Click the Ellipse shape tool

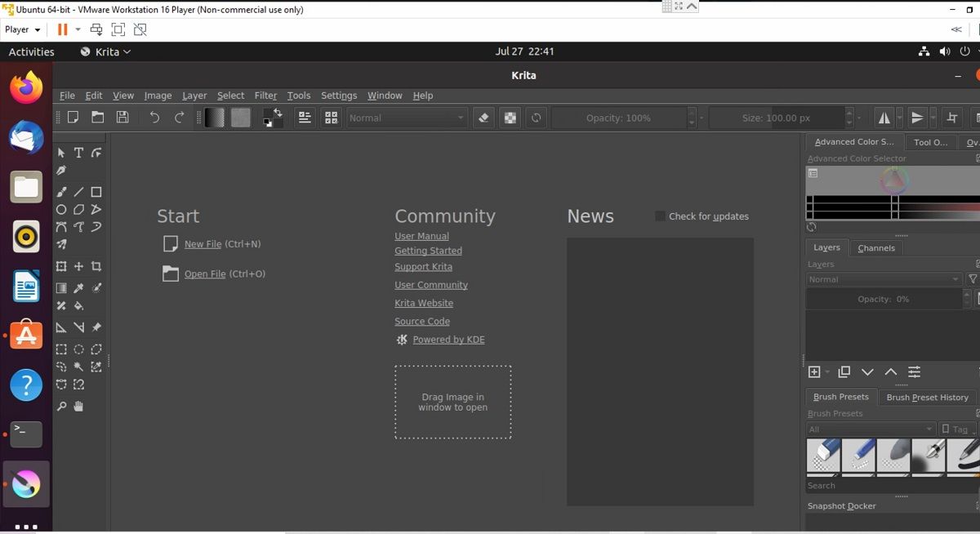tap(61, 210)
